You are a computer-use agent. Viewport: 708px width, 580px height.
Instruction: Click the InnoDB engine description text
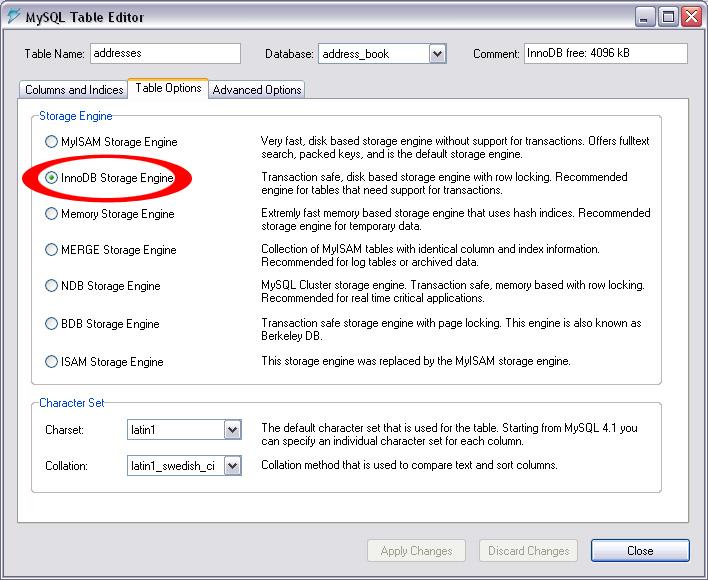pyautogui.click(x=444, y=183)
